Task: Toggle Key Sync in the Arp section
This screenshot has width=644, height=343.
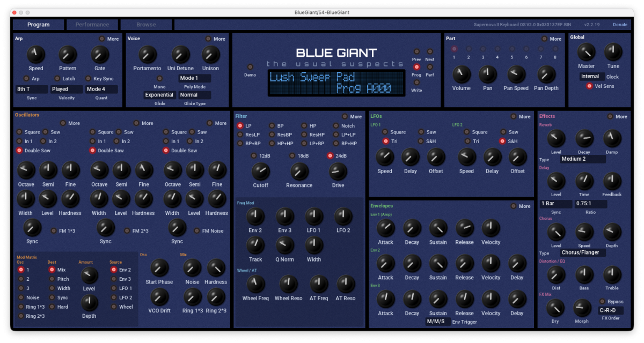Action: coord(89,79)
